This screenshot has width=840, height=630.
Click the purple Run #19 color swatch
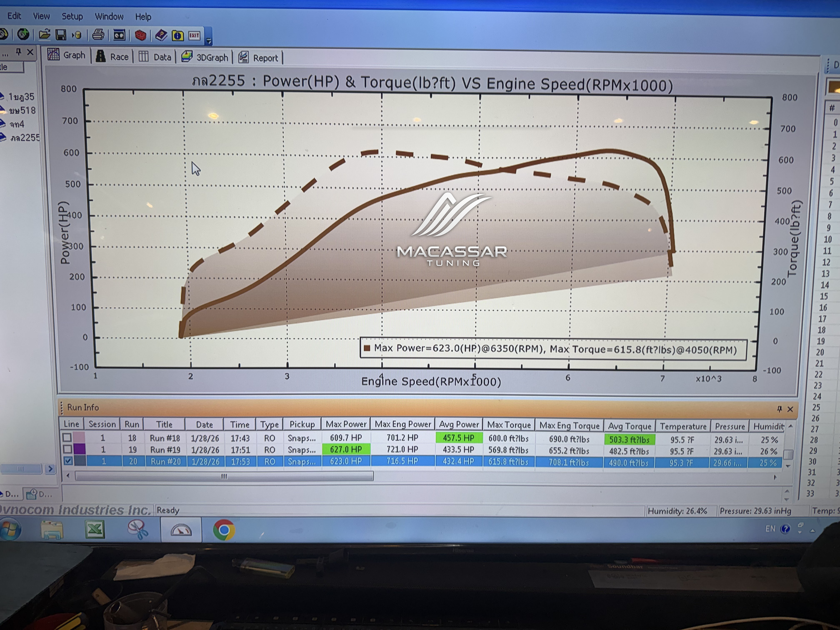pos(79,449)
